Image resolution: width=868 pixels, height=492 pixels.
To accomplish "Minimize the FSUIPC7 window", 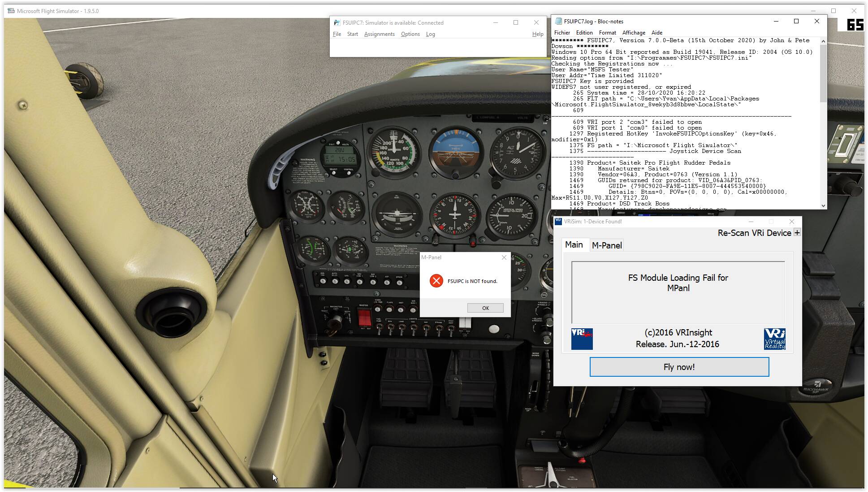I will (496, 22).
